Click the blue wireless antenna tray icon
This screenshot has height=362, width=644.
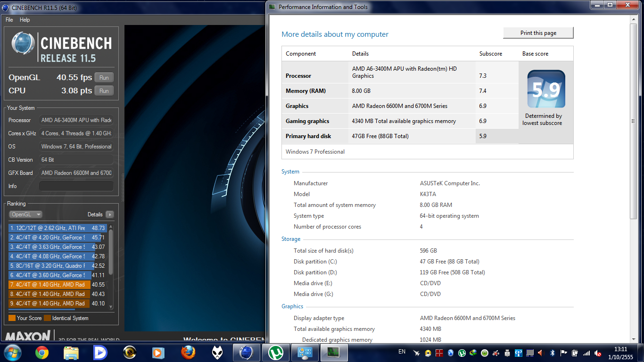point(519,353)
